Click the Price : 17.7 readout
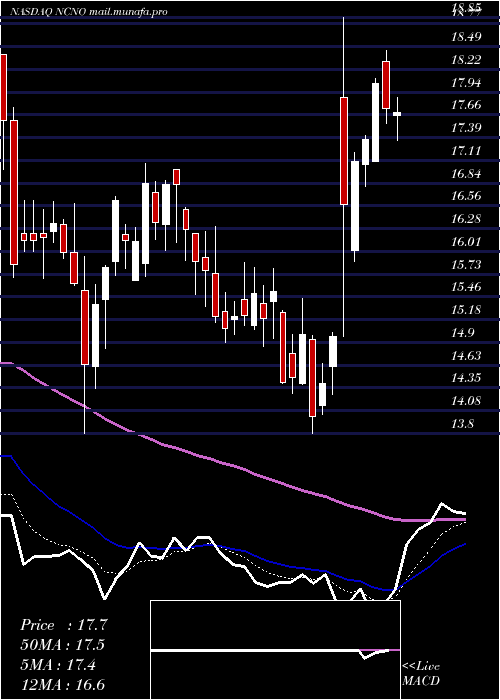The height and width of the screenshot is (700, 500). pyautogui.click(x=64, y=625)
